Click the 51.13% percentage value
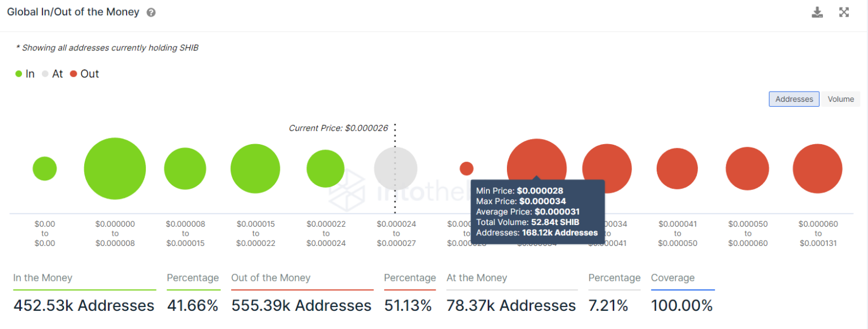Viewport: 868px width, 329px height. pos(408,306)
